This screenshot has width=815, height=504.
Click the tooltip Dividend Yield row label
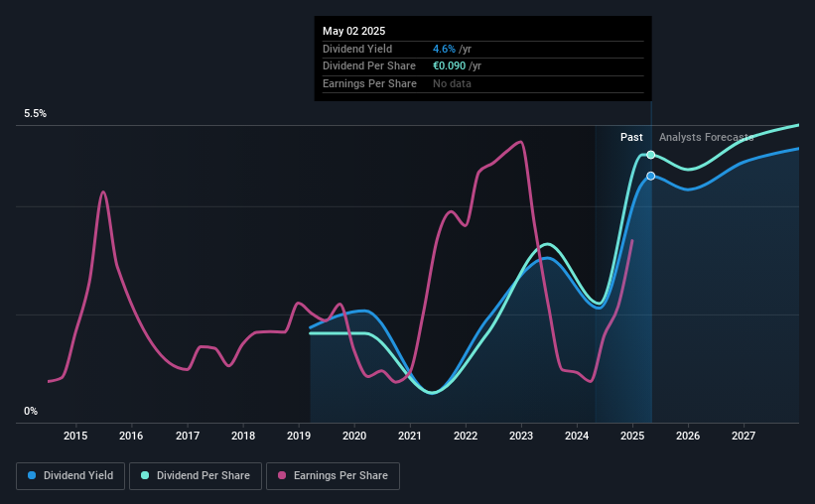[x=357, y=49]
